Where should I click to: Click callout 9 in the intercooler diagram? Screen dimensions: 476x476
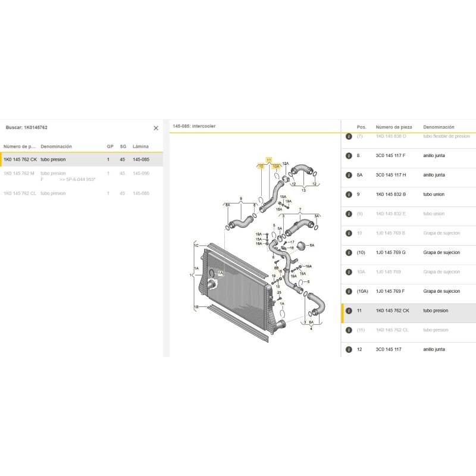pos(241,199)
